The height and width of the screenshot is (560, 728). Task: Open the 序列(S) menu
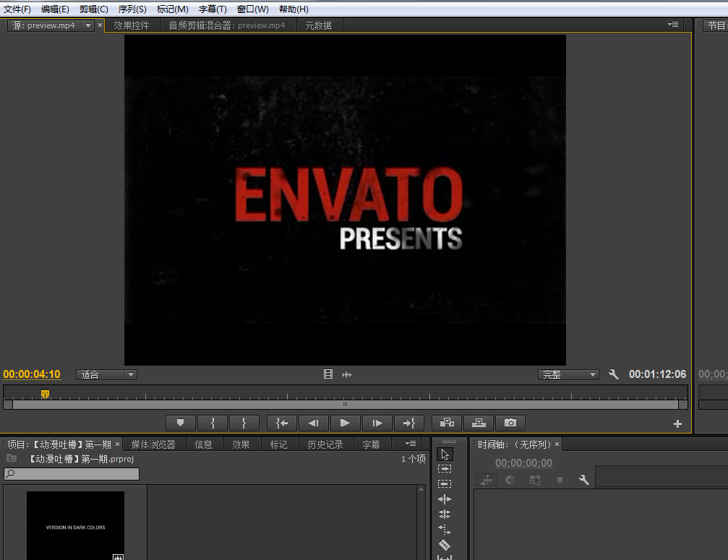[x=132, y=9]
